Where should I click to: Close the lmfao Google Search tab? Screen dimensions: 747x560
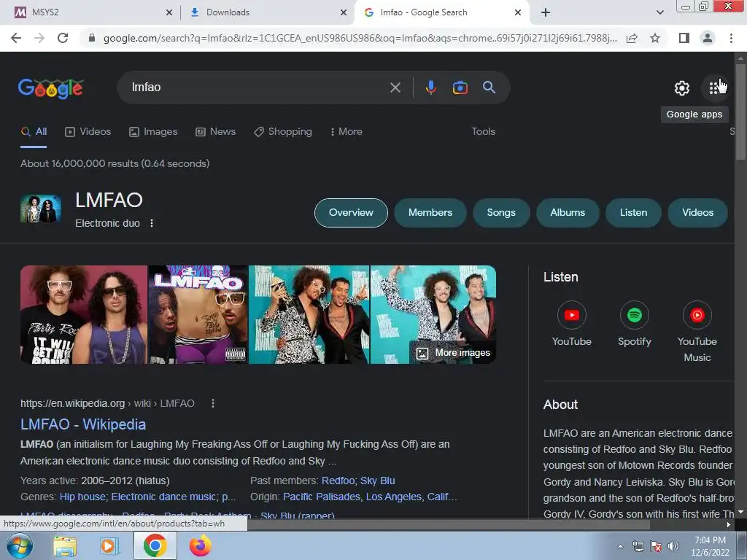tap(518, 12)
